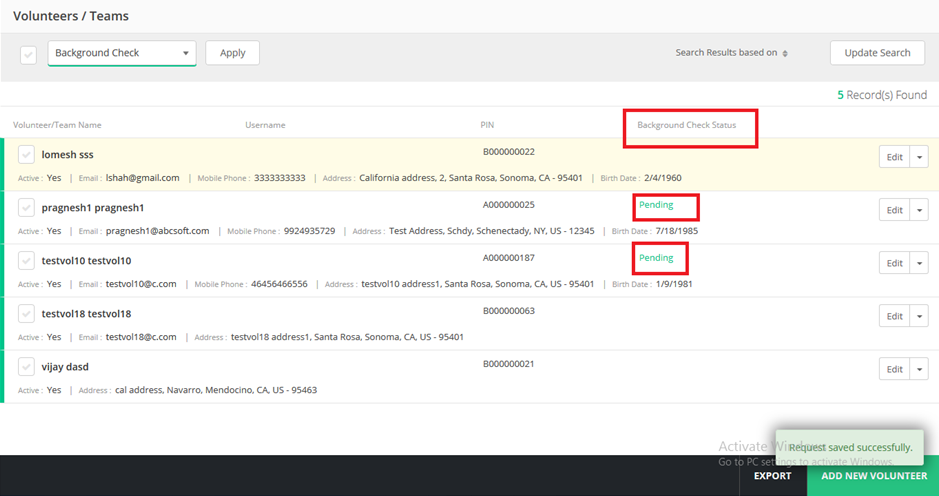The width and height of the screenshot is (939, 496).
Task: Click the 5 Record(s) Found text
Action: [x=882, y=95]
